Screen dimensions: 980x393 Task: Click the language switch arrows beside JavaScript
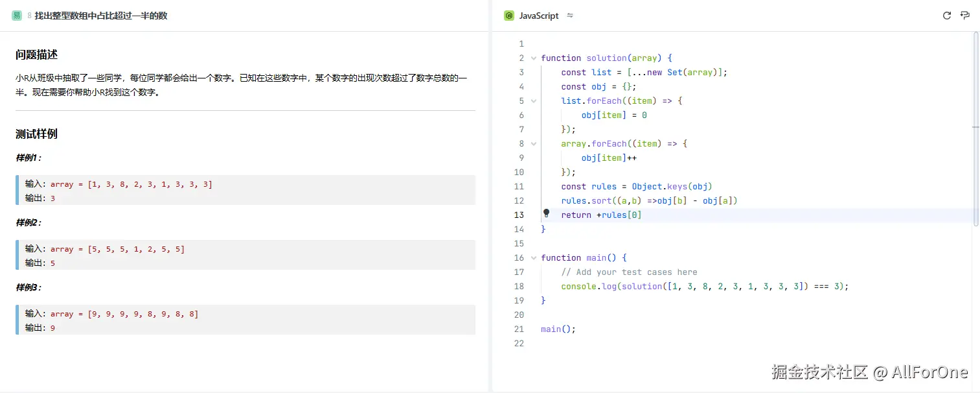pos(569,15)
